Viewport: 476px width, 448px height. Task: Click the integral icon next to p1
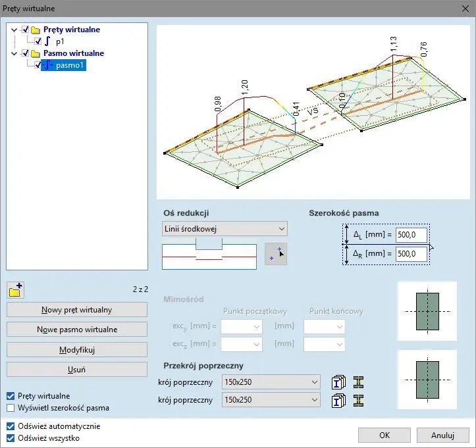coord(48,41)
